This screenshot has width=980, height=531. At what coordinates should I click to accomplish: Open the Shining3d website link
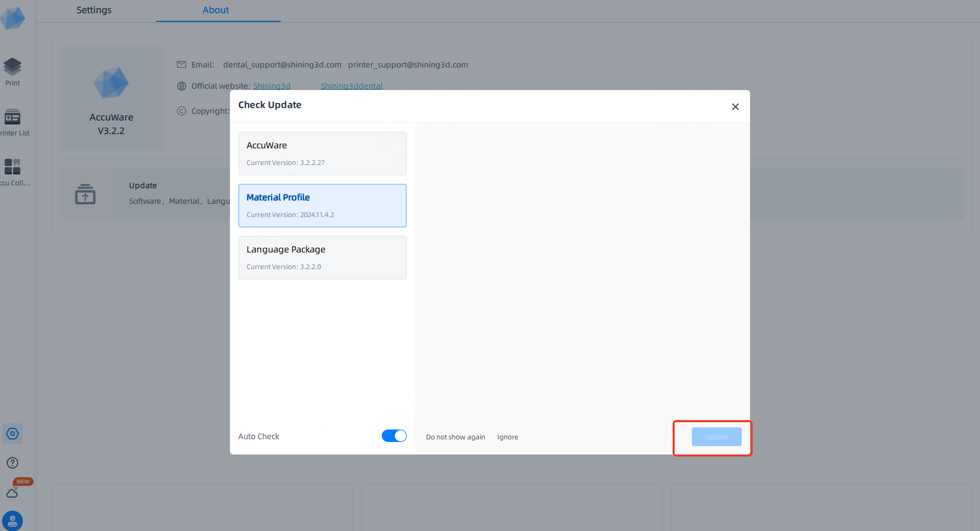point(272,86)
